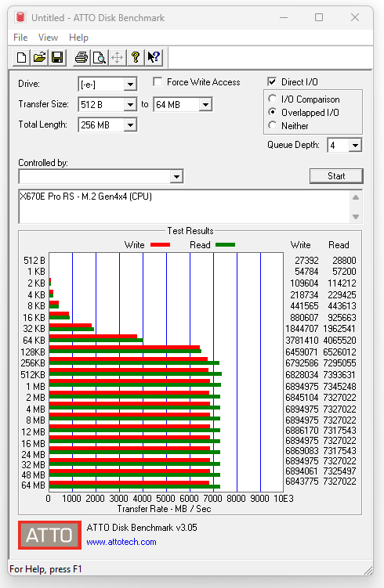Enable Force Write Access checkbox

tap(158, 81)
